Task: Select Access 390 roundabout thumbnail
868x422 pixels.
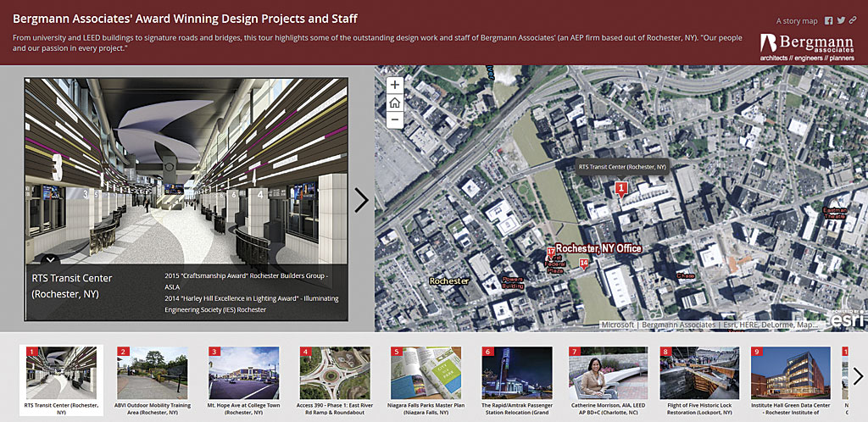Action: (x=335, y=380)
